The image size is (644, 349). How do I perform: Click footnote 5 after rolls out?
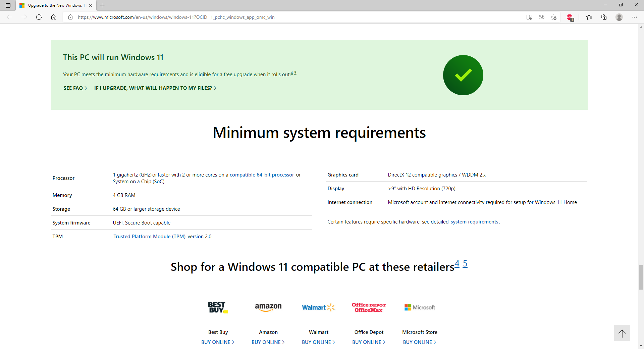(295, 73)
